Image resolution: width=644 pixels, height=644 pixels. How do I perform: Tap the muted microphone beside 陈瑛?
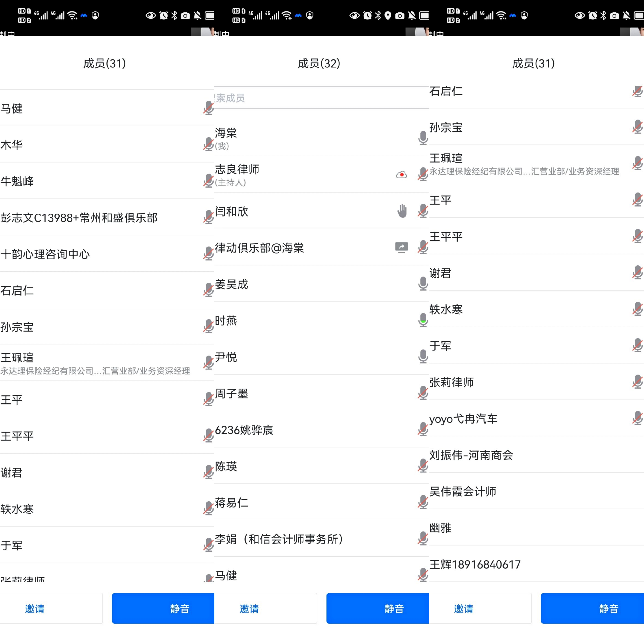pyautogui.click(x=423, y=466)
